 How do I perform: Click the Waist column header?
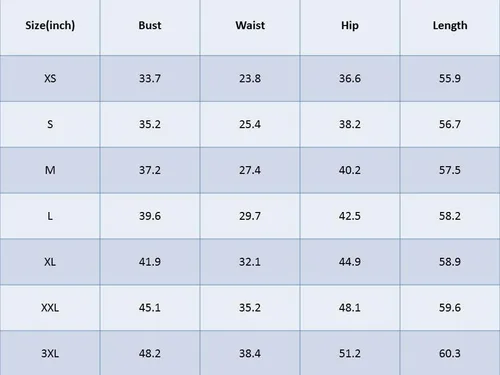(250, 25)
